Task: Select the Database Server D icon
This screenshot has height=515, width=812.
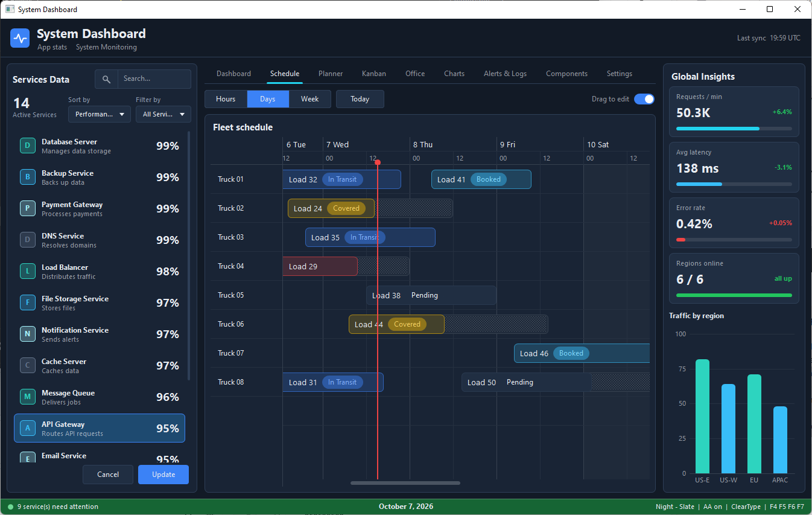Action: pyautogui.click(x=28, y=146)
